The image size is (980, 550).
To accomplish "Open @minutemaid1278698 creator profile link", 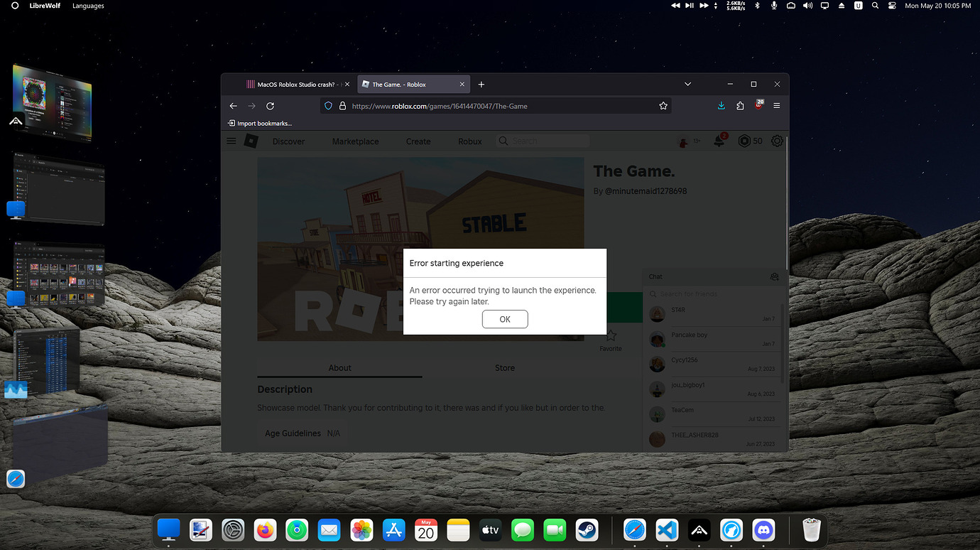I will tap(647, 190).
